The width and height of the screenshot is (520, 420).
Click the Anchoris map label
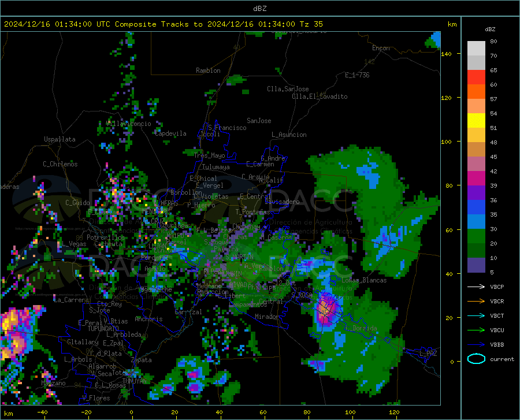point(148,319)
